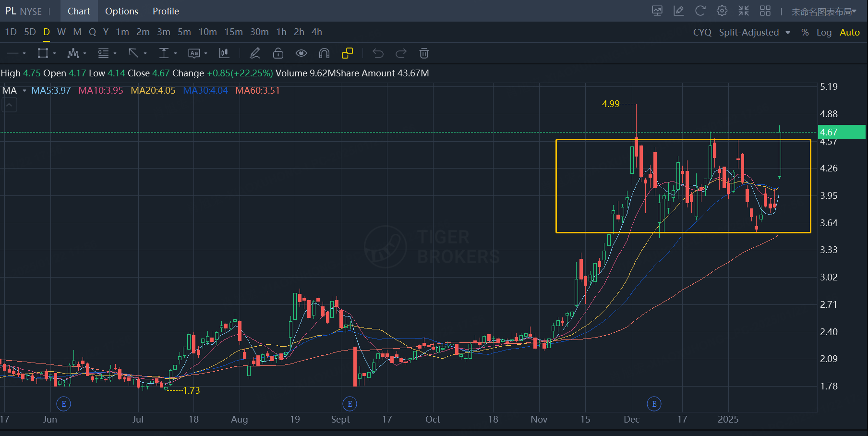The image size is (868, 436).
Task: Switch to the Chart tab
Action: coord(79,11)
